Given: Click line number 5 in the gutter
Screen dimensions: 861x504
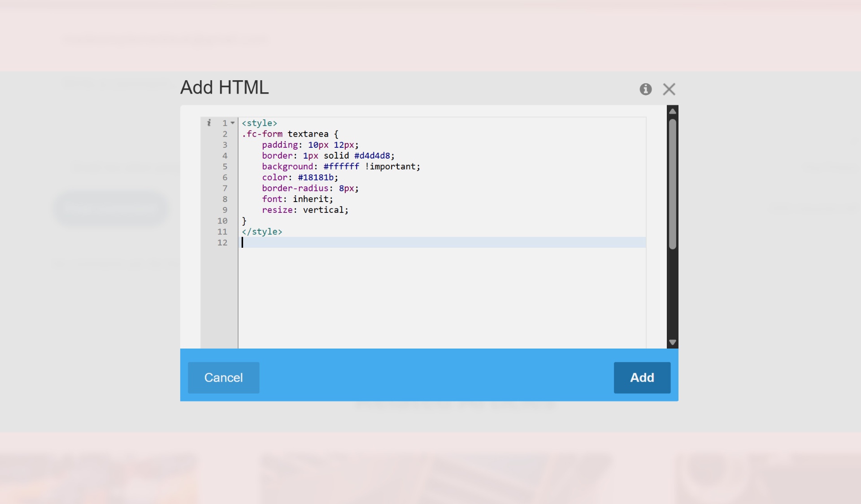Looking at the screenshot, I should pos(225,167).
